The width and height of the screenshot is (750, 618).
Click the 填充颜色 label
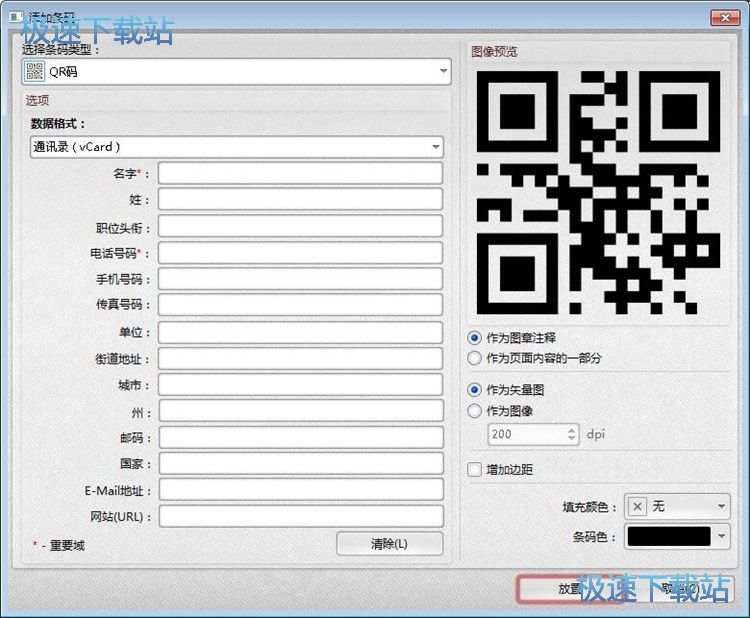pyautogui.click(x=589, y=507)
